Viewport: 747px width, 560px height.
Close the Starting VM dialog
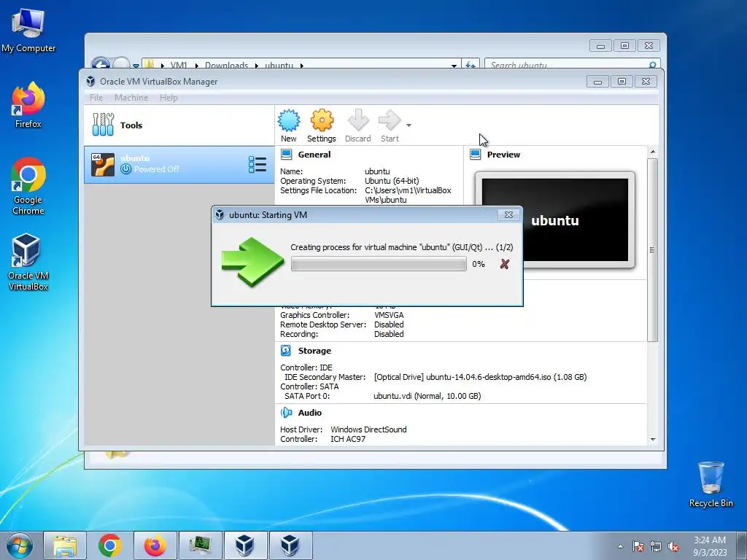coord(508,215)
